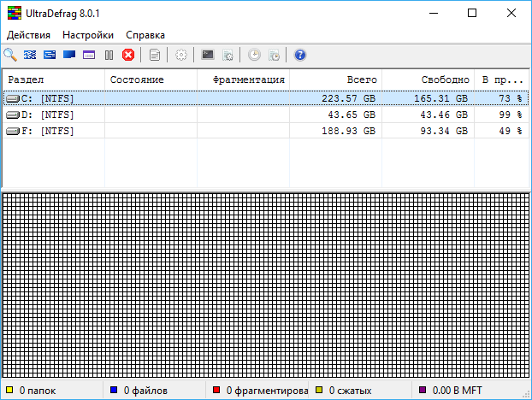Click '0.00 B MFT' status text
The width and height of the screenshot is (532, 400).
pos(457,391)
